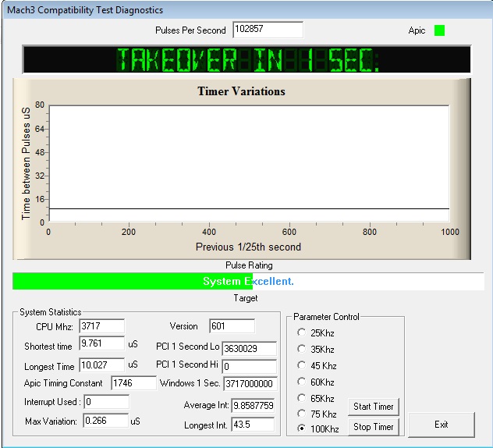Focus the Shortest time field

tap(102, 343)
